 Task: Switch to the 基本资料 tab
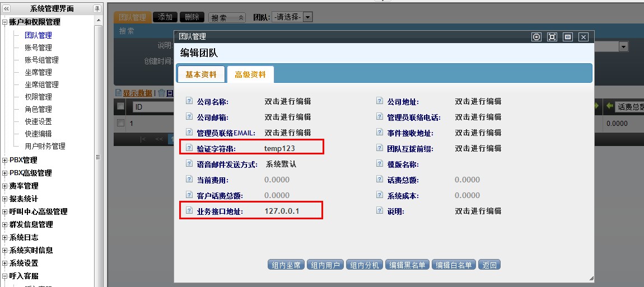tap(200, 74)
